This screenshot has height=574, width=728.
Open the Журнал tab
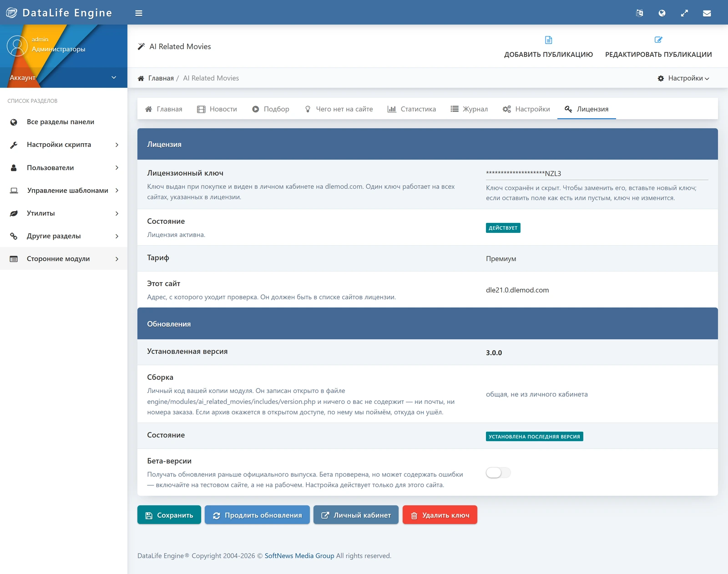[469, 109]
